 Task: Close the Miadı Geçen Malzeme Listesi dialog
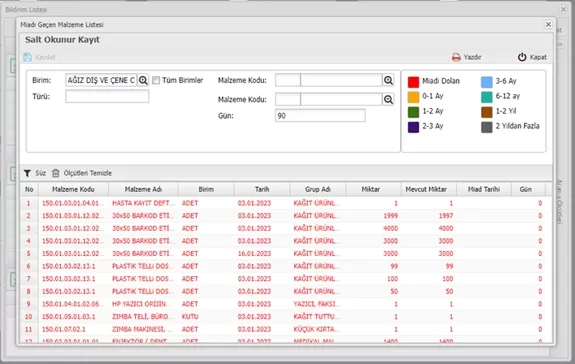coord(548,24)
